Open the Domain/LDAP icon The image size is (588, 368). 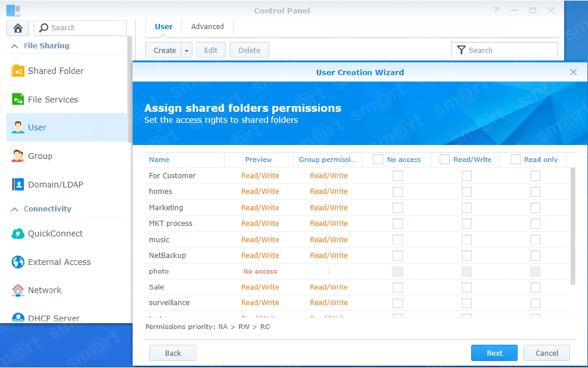(x=17, y=185)
